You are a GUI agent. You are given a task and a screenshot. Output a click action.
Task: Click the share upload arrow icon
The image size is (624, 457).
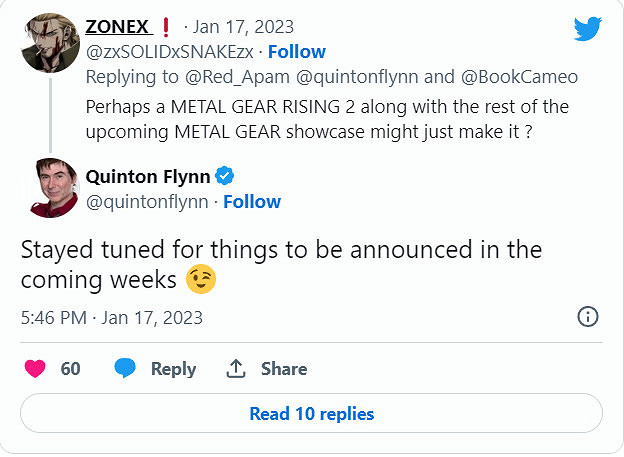[236, 369]
